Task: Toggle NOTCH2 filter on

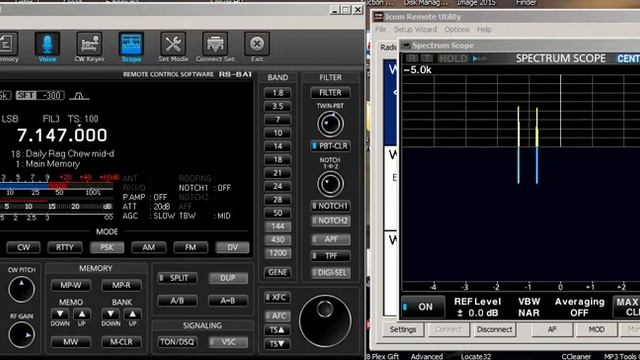Action: [330, 221]
